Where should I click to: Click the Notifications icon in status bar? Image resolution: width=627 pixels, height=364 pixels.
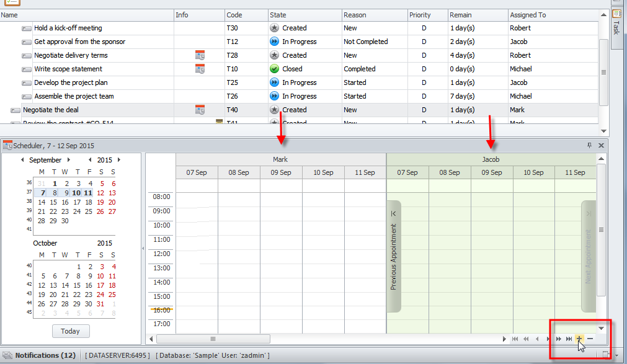point(7,355)
